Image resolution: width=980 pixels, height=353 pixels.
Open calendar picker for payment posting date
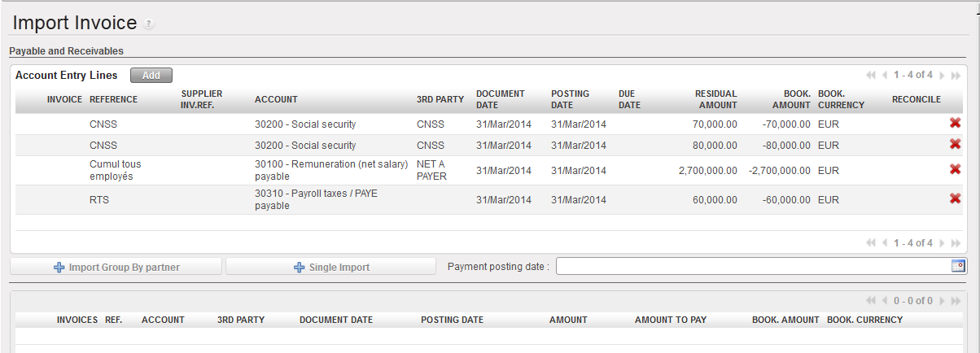click(958, 266)
